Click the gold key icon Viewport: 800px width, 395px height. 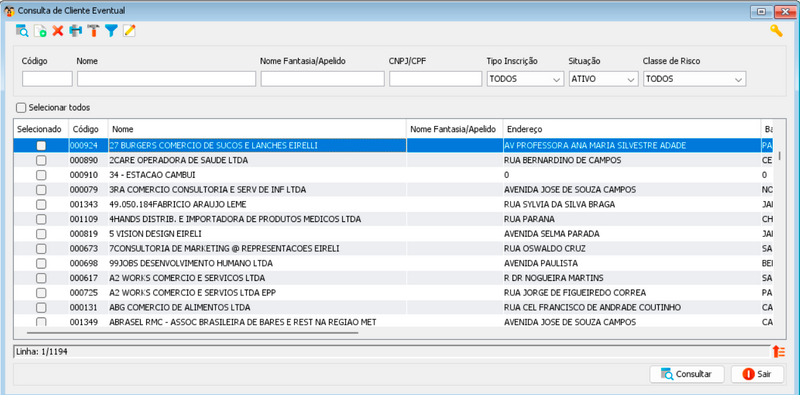(x=776, y=31)
